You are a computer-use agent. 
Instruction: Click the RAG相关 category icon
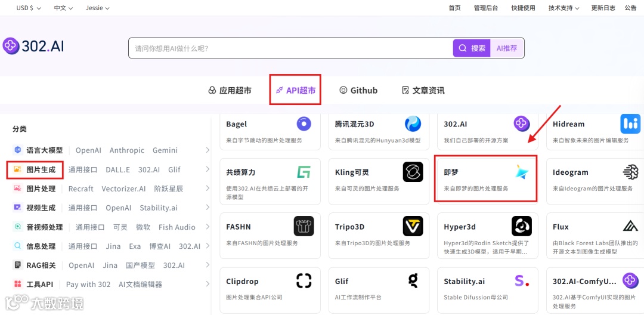click(x=18, y=265)
